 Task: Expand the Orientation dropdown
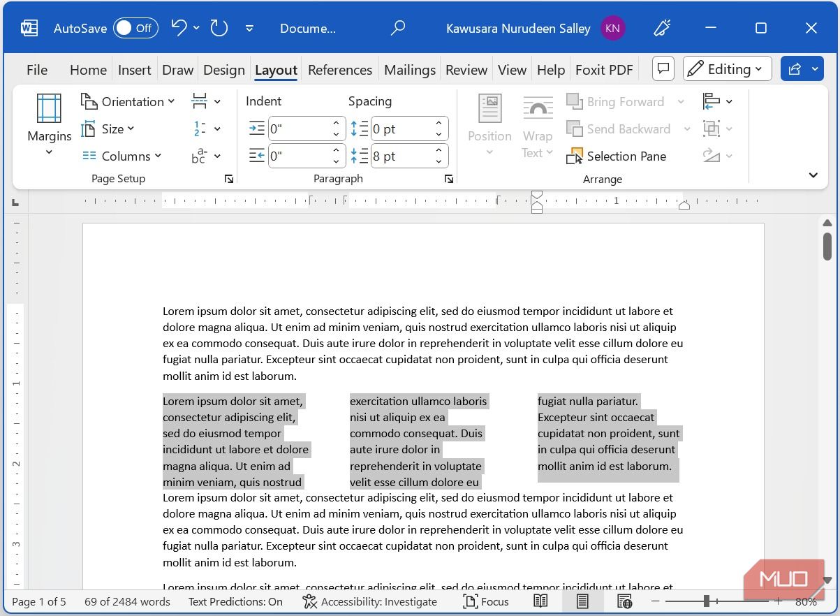point(128,101)
